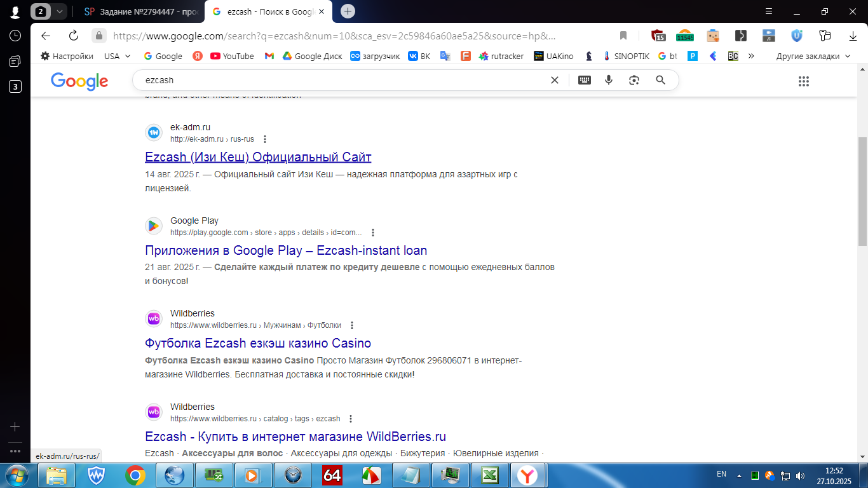The image size is (868, 488).
Task: Open the YouTube bookmark
Action: click(232, 56)
